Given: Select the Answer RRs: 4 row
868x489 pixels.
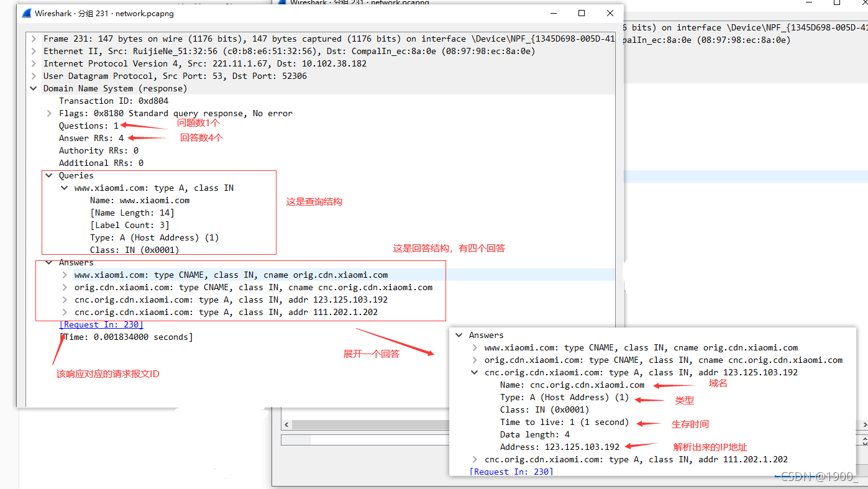Looking at the screenshot, I should 91,138.
